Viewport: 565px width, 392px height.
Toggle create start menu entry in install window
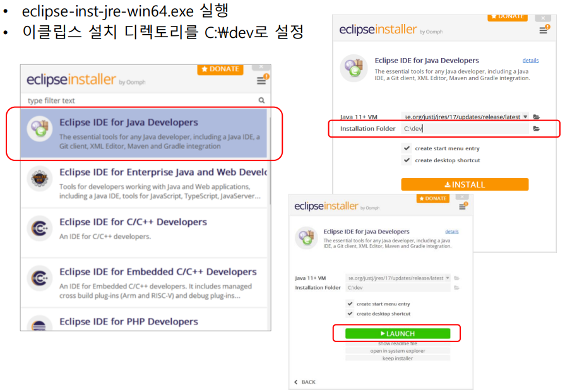point(407,148)
